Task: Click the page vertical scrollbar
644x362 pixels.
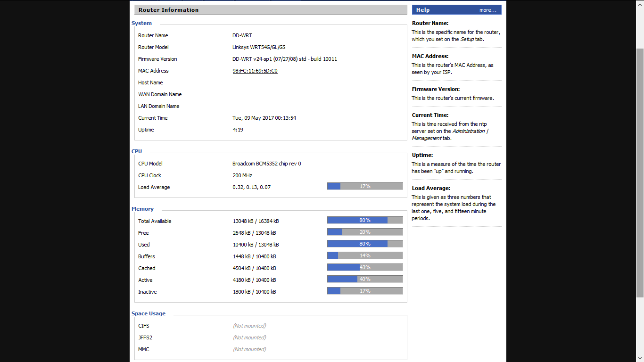Action: click(640, 173)
